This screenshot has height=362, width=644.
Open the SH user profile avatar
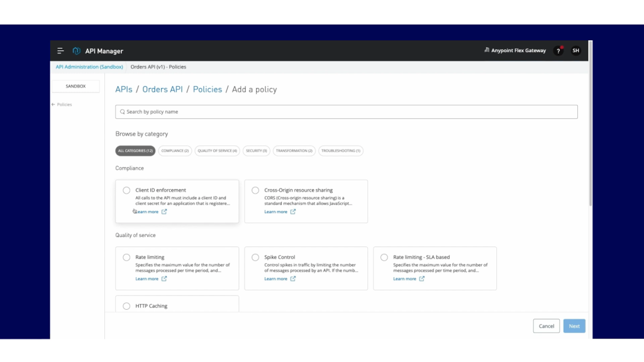pyautogui.click(x=575, y=51)
